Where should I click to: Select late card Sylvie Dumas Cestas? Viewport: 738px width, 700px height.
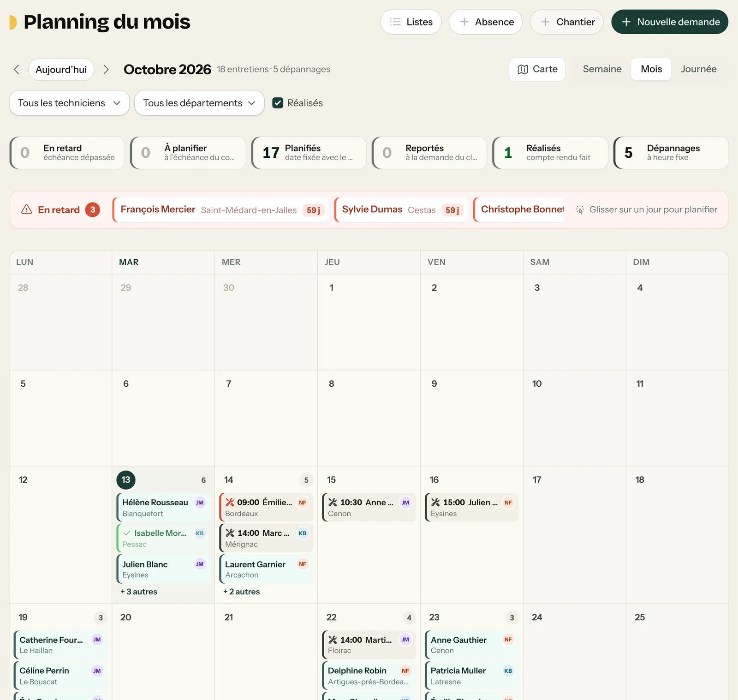[x=401, y=210]
